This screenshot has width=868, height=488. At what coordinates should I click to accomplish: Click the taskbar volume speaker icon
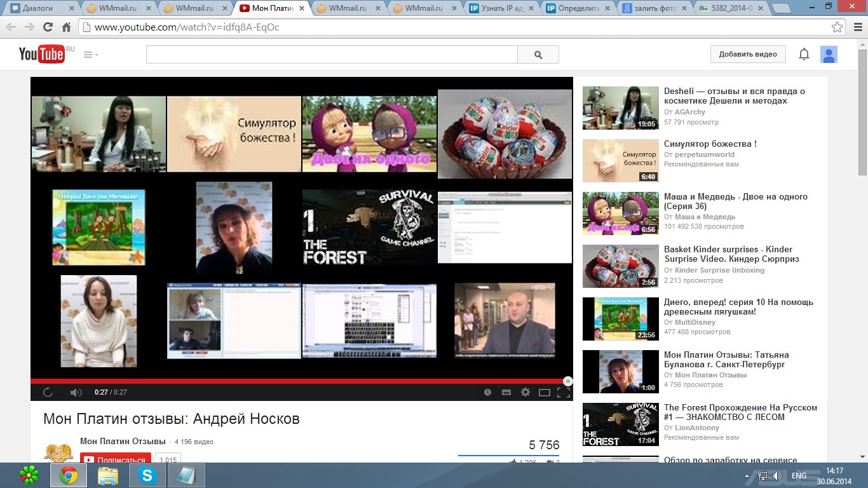777,476
